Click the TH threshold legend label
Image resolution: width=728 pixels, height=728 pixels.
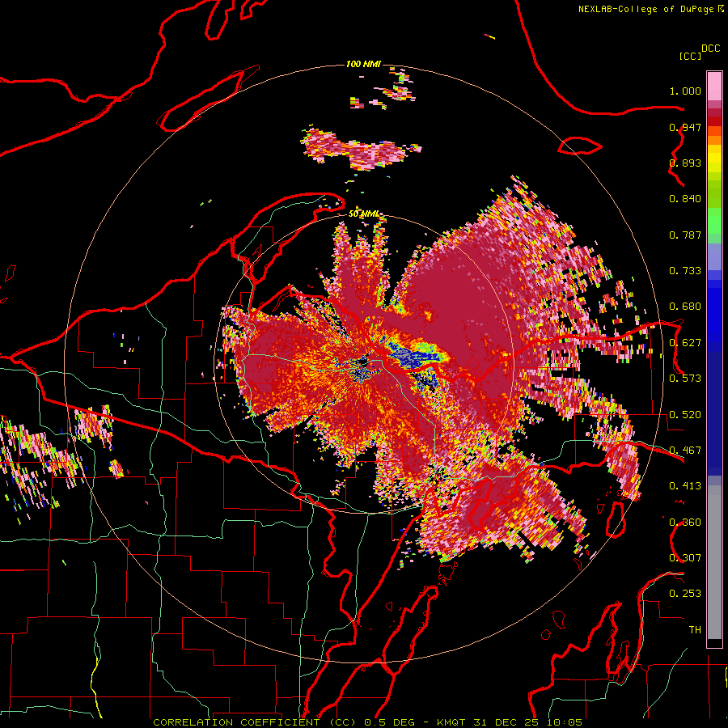coord(695,630)
